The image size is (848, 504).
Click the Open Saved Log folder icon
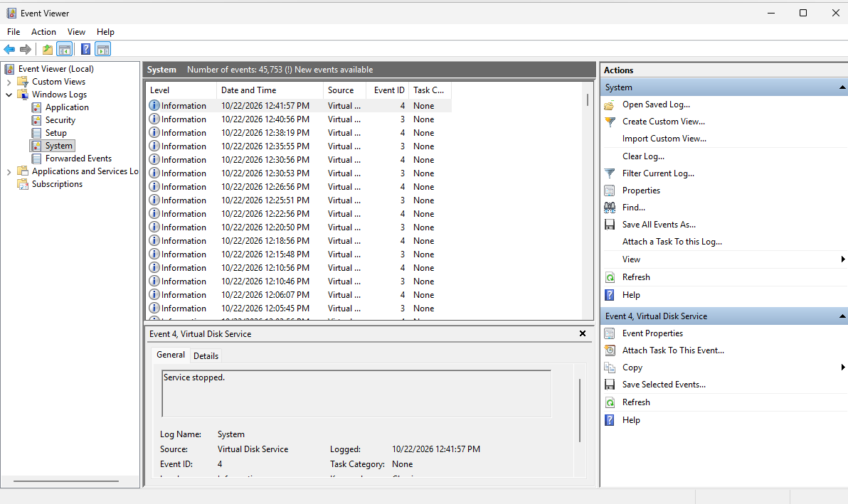point(610,104)
